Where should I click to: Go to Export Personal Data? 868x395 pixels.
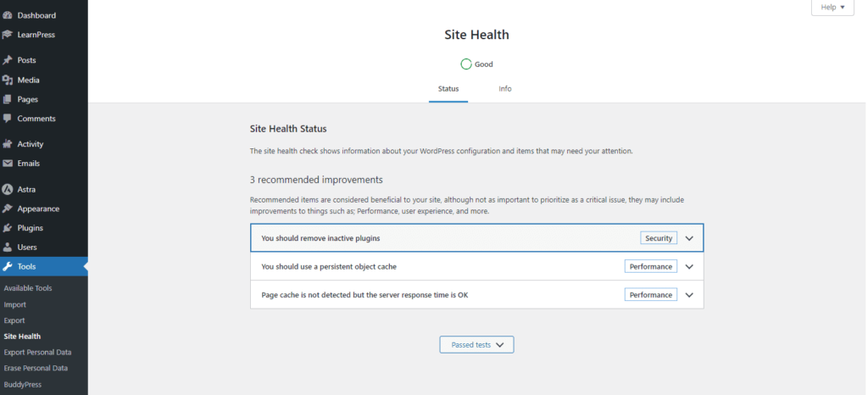click(37, 352)
